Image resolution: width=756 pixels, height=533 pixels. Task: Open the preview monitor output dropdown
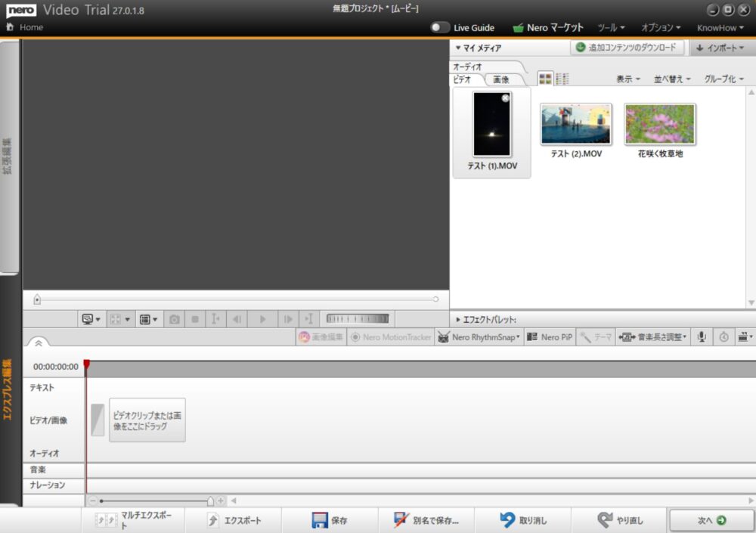coord(91,319)
